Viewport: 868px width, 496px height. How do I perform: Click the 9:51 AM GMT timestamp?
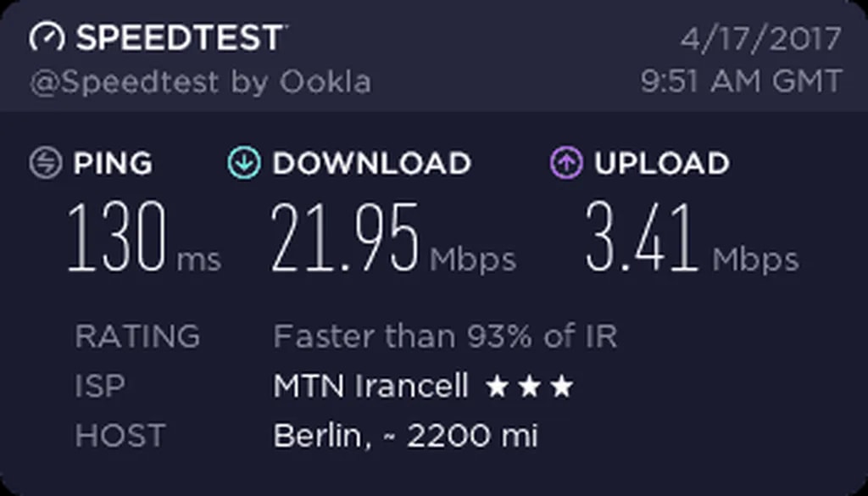point(742,82)
